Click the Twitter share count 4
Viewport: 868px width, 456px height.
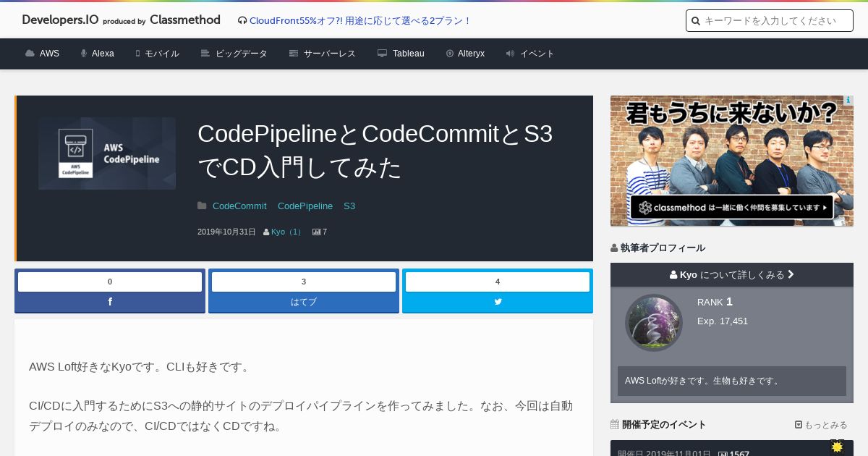498,282
